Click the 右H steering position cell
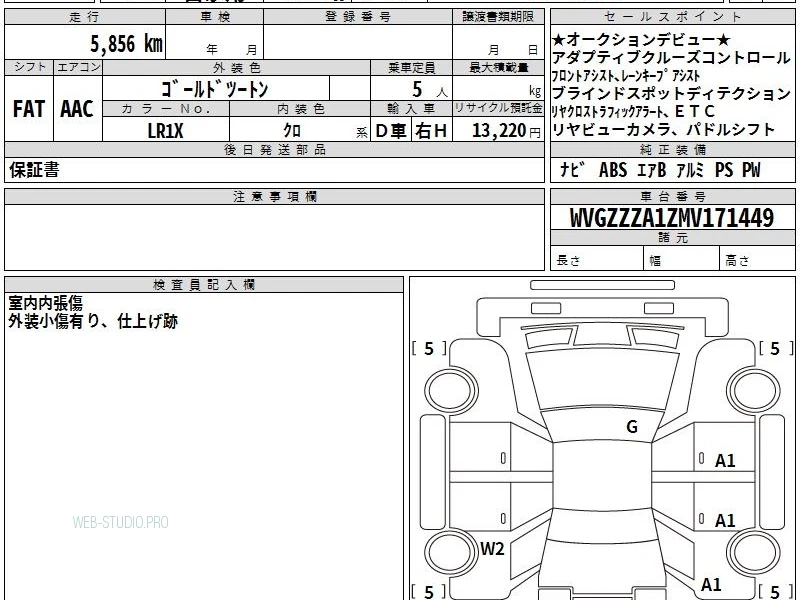The width and height of the screenshot is (800, 600). click(x=431, y=130)
